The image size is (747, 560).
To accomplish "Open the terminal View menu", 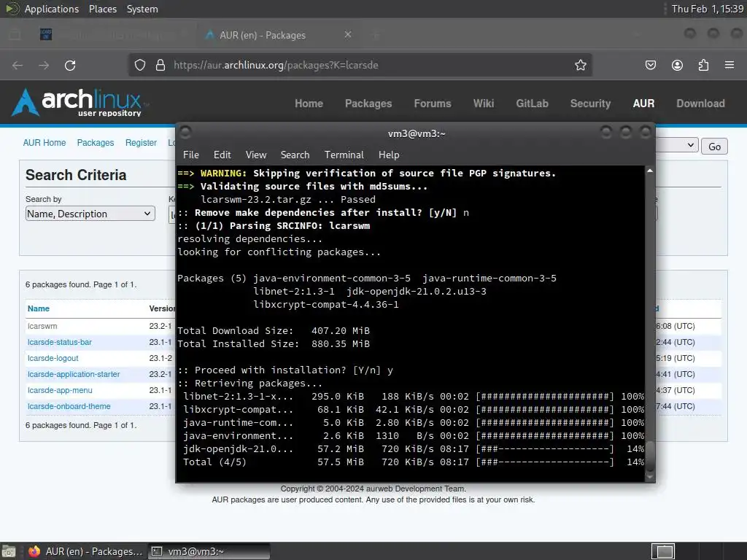I will pyautogui.click(x=256, y=155).
